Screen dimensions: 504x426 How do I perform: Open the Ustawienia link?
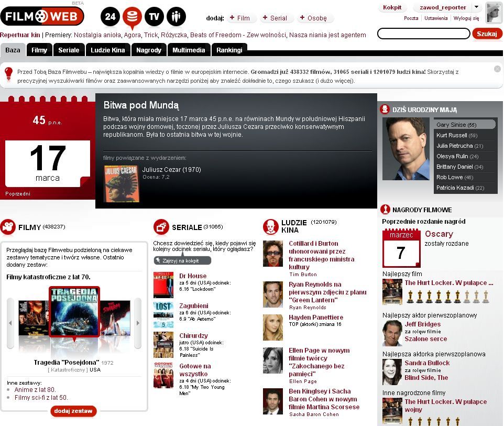[x=436, y=18]
